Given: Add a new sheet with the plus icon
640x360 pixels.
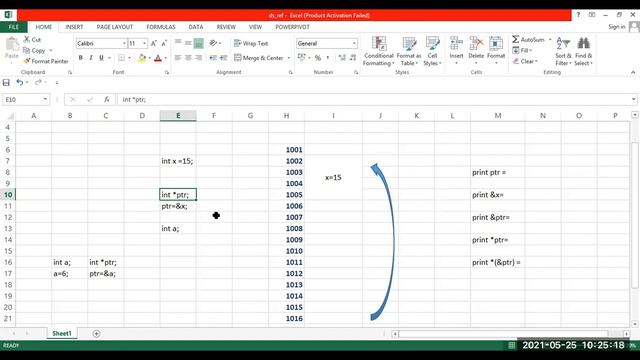Looking at the screenshot, I should (96, 333).
